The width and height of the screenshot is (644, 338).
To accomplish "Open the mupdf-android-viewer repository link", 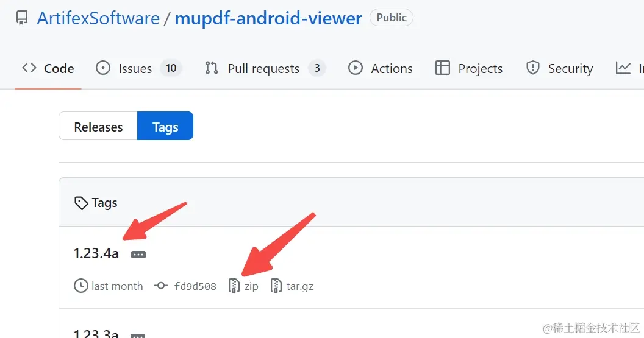I will tap(268, 18).
